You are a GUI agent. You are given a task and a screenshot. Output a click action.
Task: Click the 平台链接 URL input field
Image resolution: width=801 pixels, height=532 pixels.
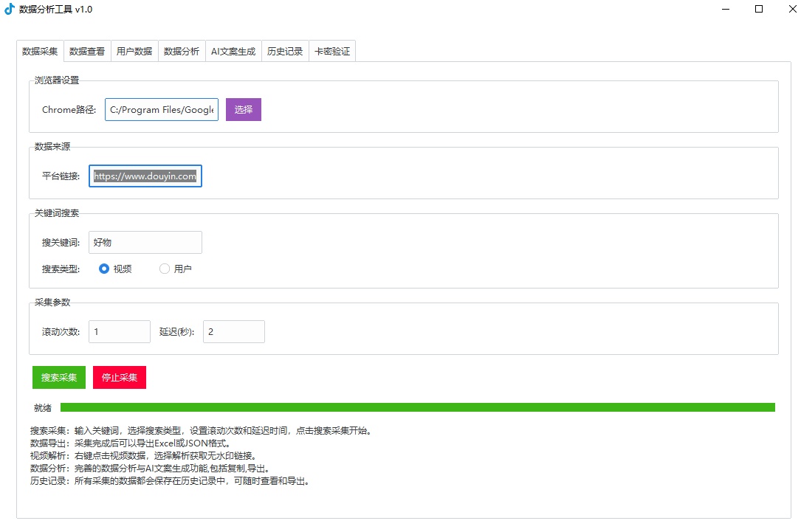(x=145, y=176)
